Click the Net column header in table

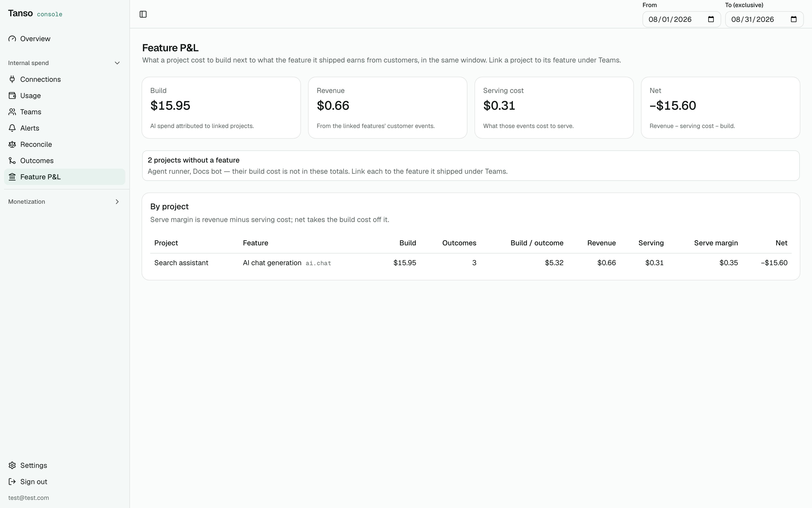coord(781,243)
